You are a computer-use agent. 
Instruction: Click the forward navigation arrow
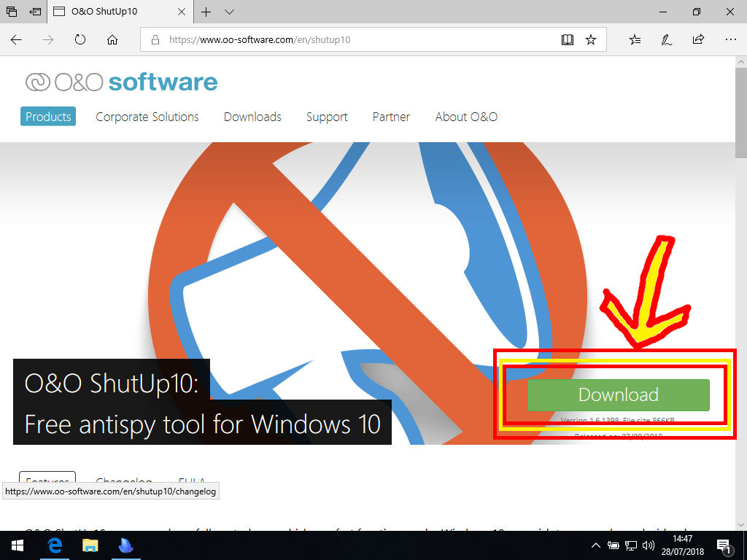coord(48,39)
